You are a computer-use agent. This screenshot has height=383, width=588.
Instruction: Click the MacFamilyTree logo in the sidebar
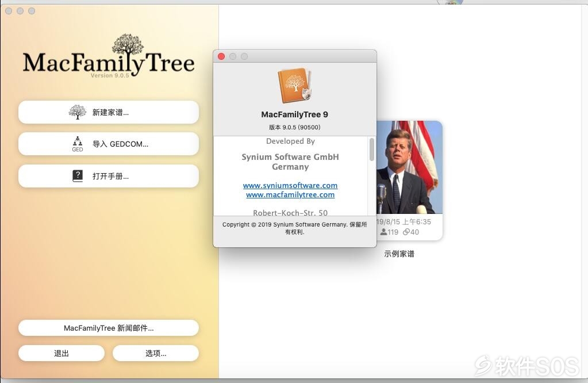(109, 56)
